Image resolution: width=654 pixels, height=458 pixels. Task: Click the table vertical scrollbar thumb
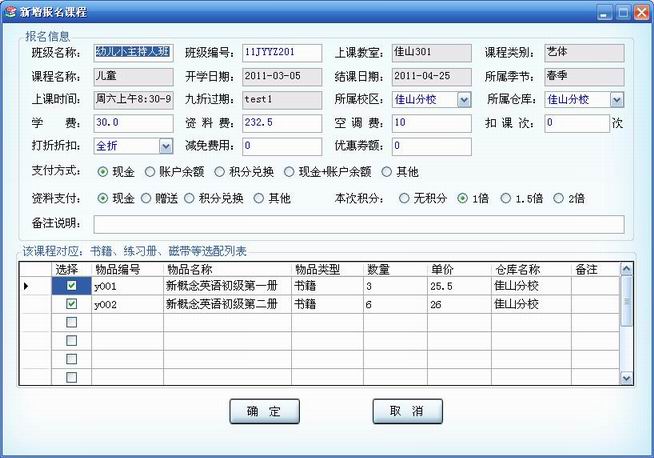pyautogui.click(x=626, y=301)
